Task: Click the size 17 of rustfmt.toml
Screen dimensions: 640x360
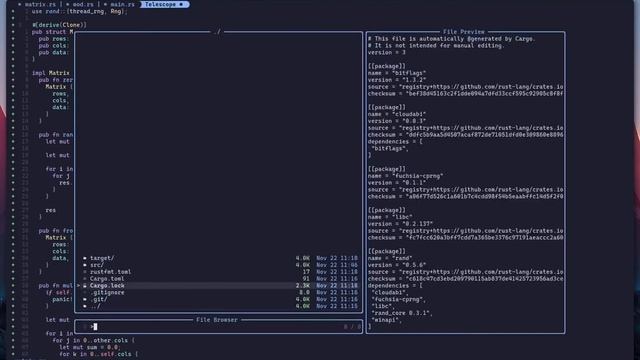Action: [x=306, y=272]
